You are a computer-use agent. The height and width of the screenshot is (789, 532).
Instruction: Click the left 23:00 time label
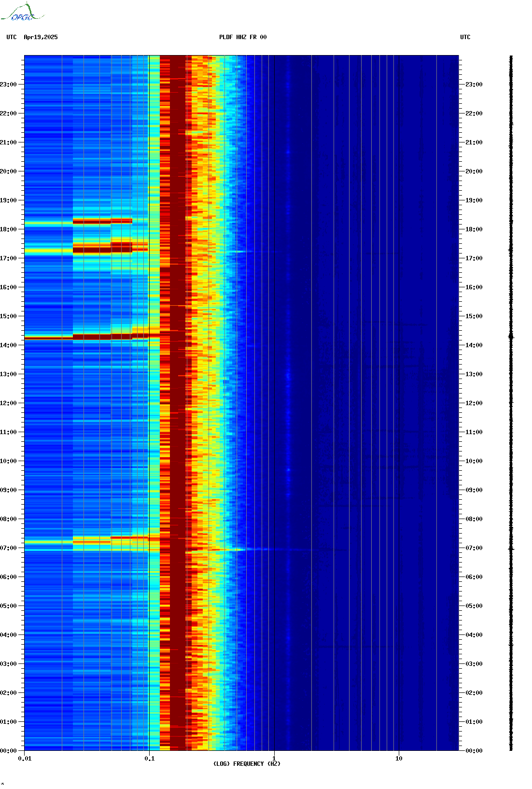(8, 85)
